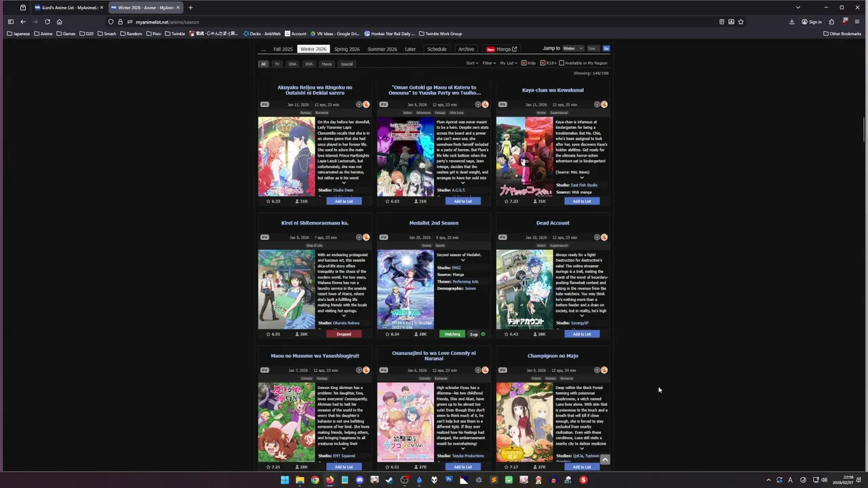Expand Akuyaku Reijou synopsis arrow
The image size is (868, 488).
tap(344, 183)
